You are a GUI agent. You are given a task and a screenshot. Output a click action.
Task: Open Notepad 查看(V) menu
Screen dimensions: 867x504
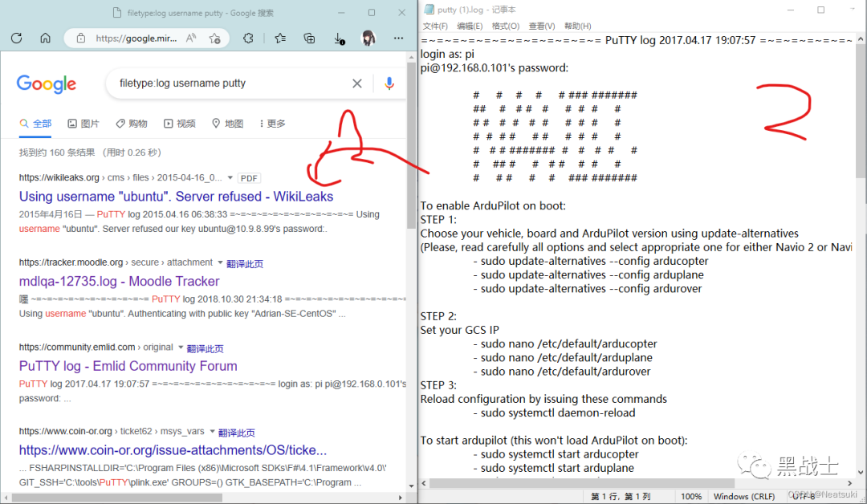[541, 26]
